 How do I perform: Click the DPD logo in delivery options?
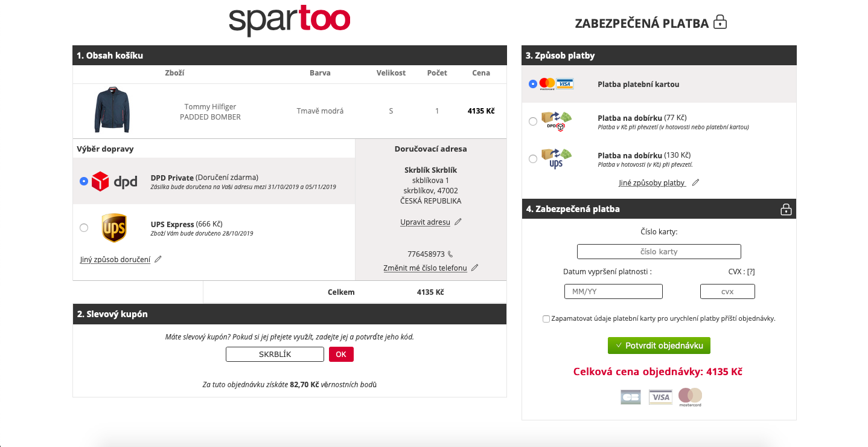[115, 181]
